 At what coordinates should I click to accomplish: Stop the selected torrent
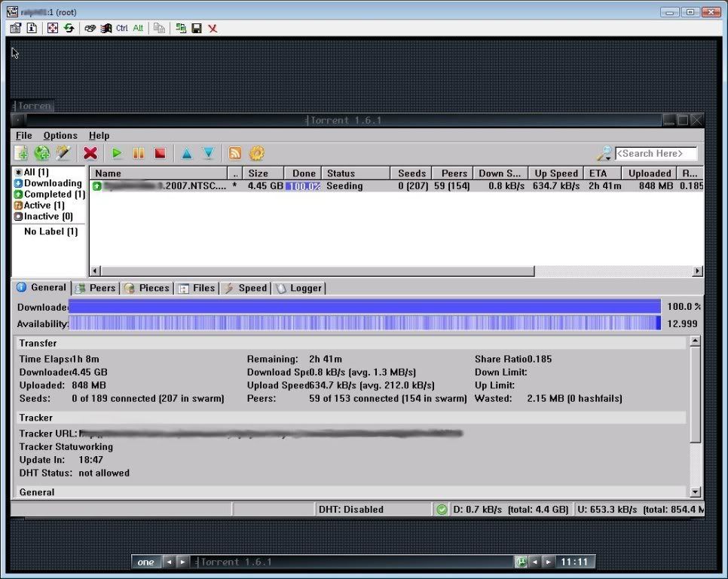161,153
